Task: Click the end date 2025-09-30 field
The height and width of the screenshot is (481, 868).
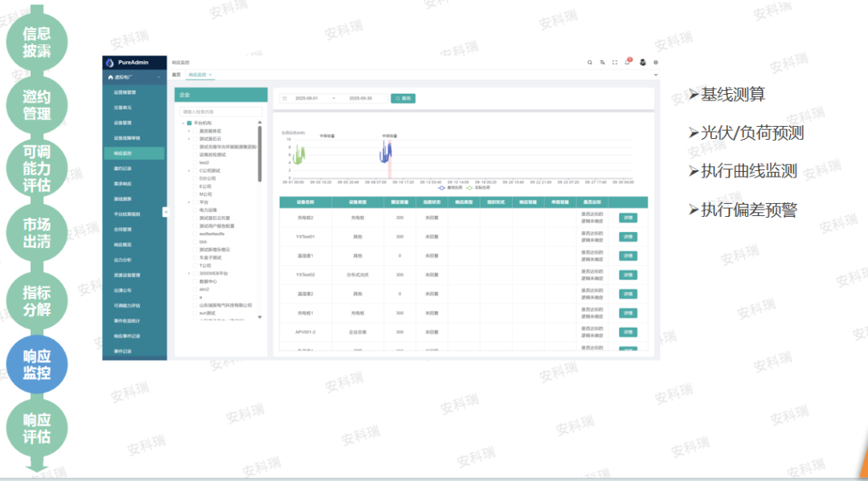Action: click(360, 99)
